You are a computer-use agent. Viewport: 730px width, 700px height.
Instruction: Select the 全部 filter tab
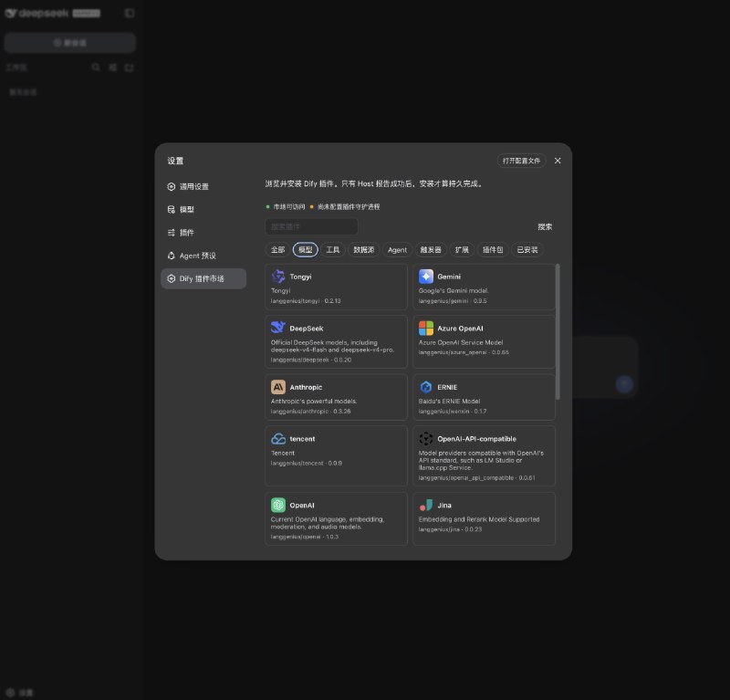point(278,250)
